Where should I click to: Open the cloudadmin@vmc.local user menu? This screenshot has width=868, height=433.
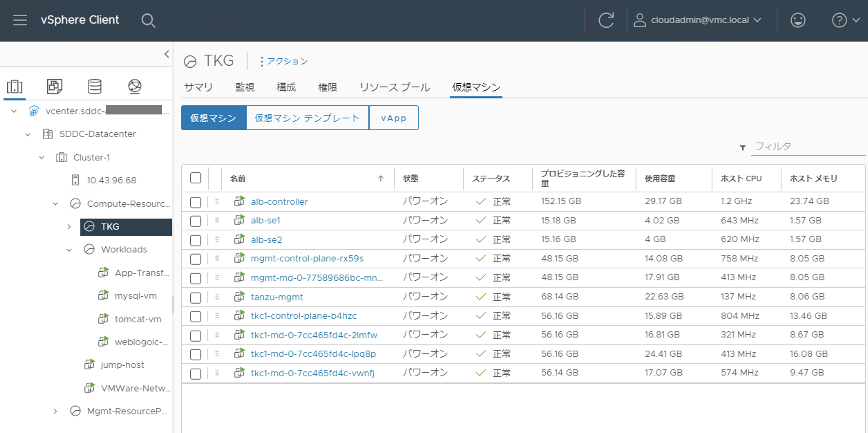click(697, 20)
